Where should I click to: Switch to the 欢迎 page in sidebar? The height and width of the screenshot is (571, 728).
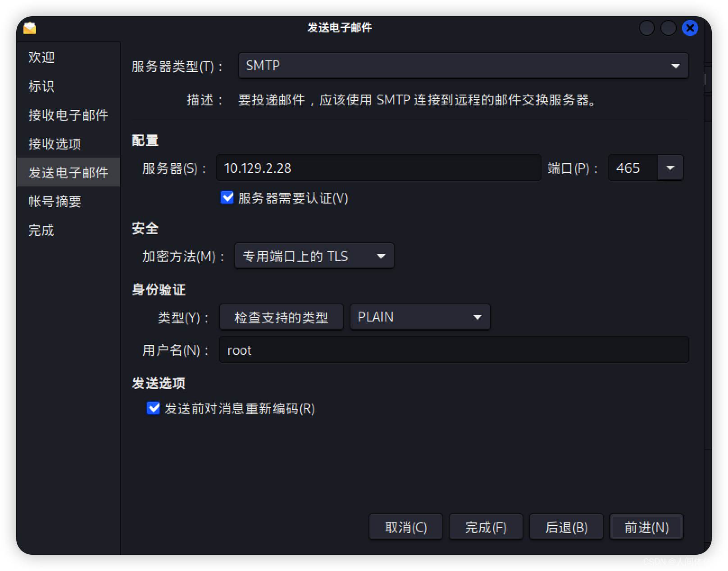tap(41, 57)
